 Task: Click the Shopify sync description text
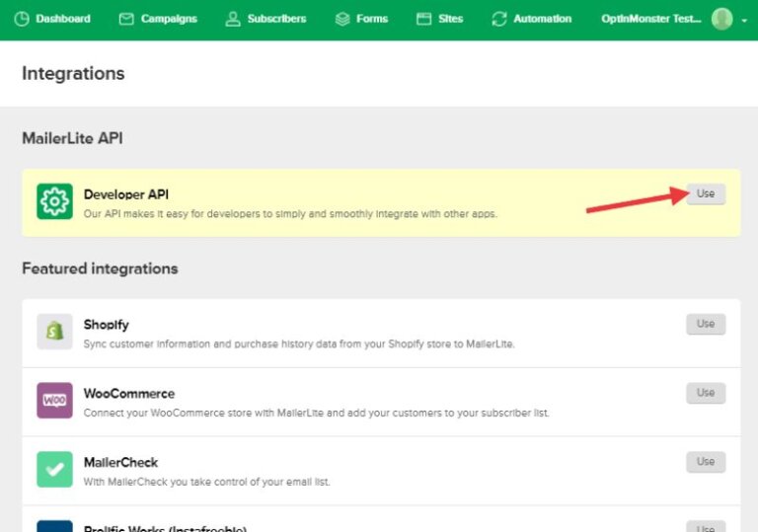[x=299, y=343]
